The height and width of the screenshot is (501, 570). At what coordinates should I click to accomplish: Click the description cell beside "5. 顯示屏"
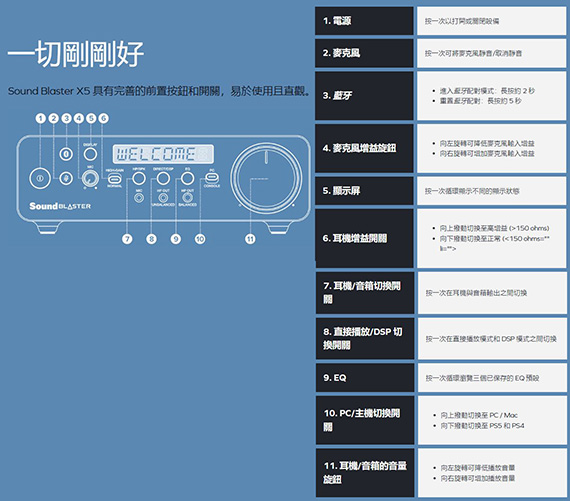[491, 191]
